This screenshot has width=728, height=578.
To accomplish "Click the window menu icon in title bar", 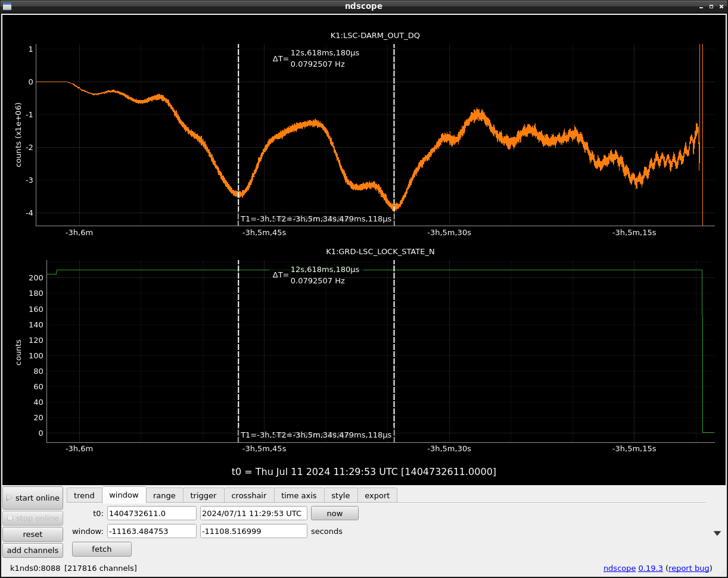I will click(x=7, y=6).
